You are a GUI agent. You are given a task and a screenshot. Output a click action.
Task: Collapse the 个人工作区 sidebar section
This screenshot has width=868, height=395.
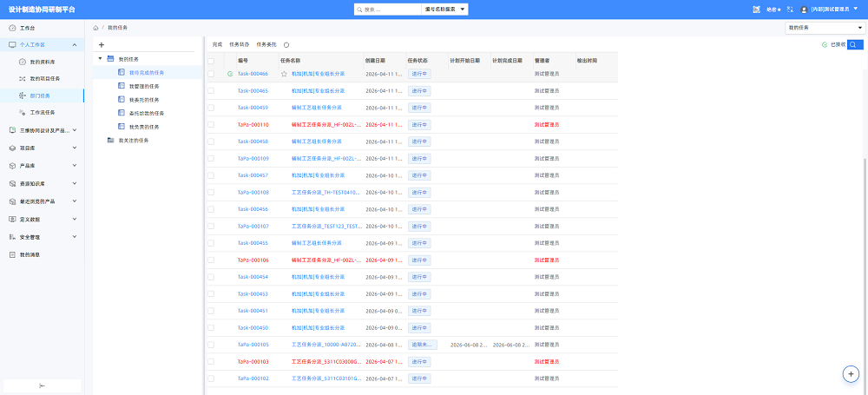(x=75, y=45)
